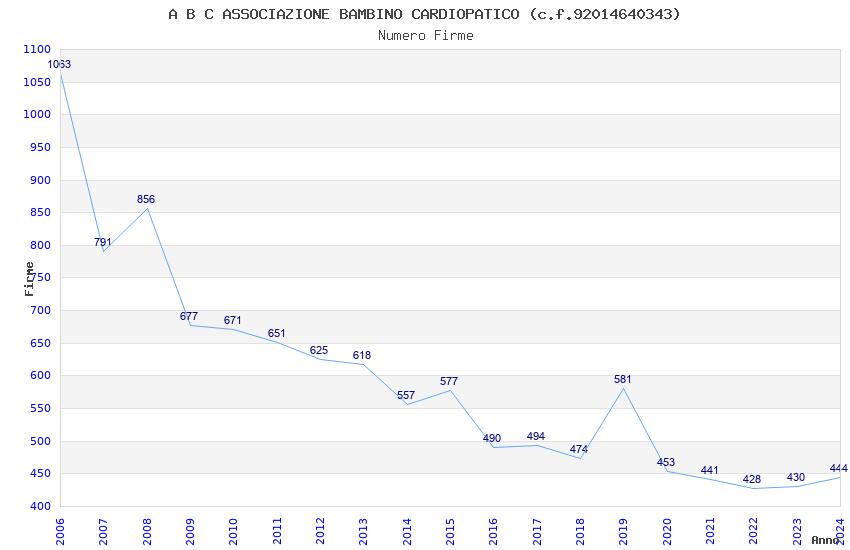850x550 pixels.
Task: Click the Anno x-axis title
Action: 825,540
